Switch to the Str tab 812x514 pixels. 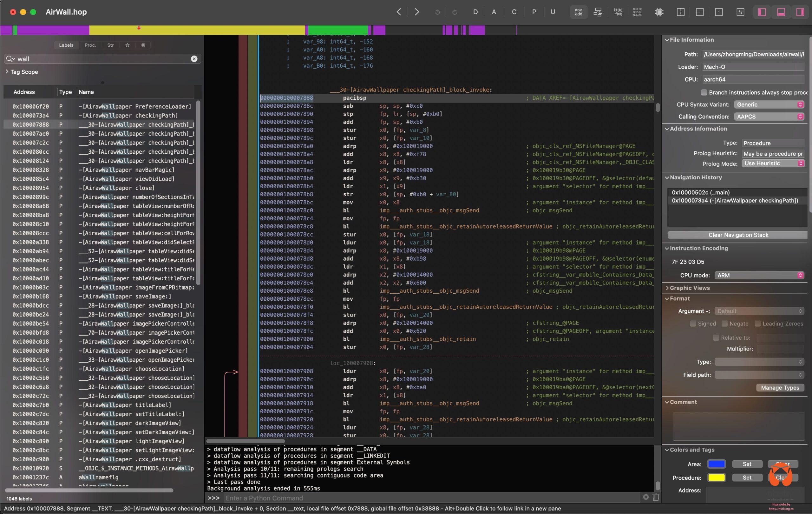[110, 45]
